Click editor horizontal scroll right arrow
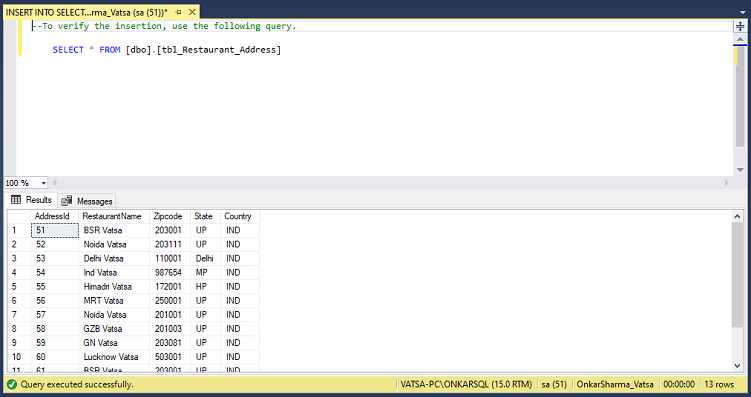Viewport: 751px width, 397px height. [x=727, y=182]
